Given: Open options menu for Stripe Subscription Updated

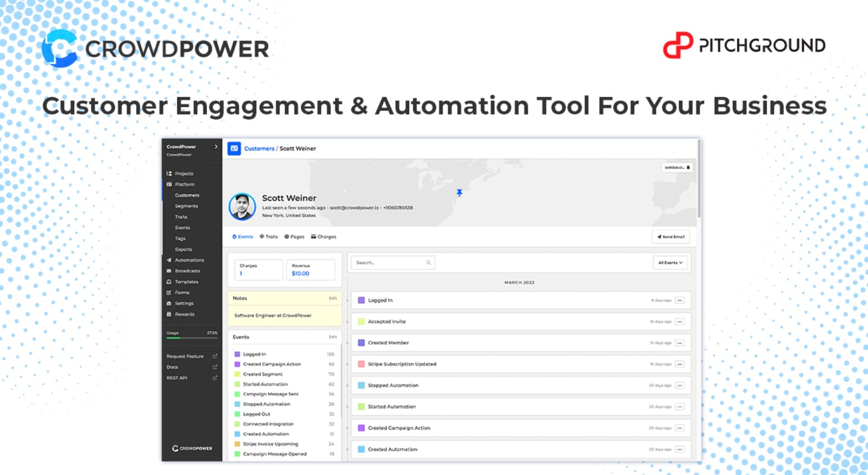Looking at the screenshot, I should click(679, 364).
